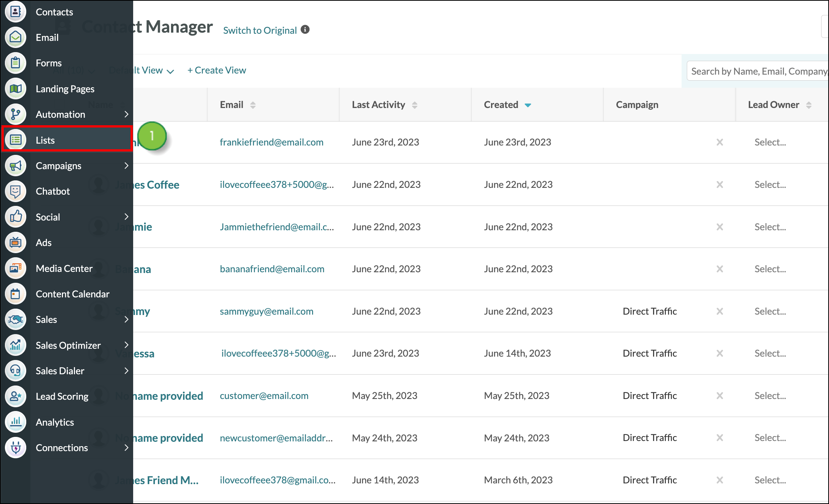The width and height of the screenshot is (829, 504).
Task: Open Lead Owner Select for sammyguy row
Action: click(x=770, y=311)
